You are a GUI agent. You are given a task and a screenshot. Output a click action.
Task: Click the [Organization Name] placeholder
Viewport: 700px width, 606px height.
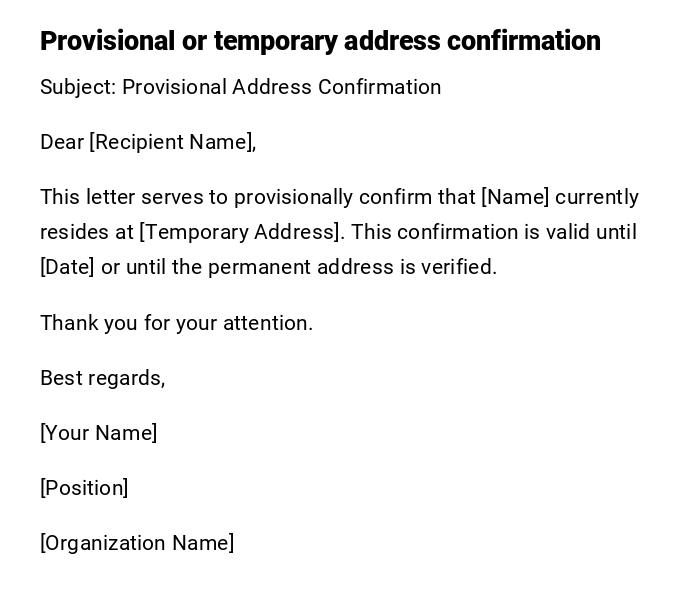click(x=137, y=543)
